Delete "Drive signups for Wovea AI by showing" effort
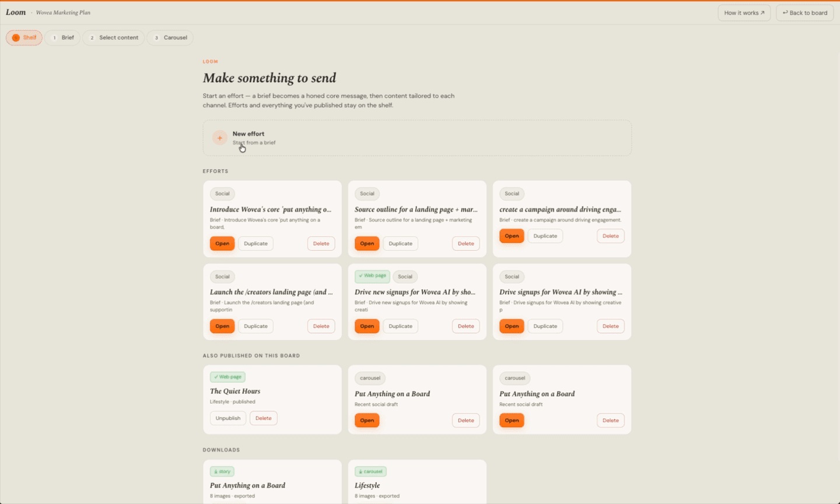The width and height of the screenshot is (840, 504). click(610, 326)
